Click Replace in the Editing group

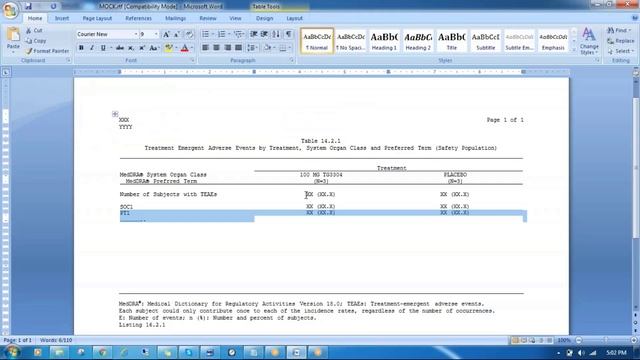[x=621, y=41]
